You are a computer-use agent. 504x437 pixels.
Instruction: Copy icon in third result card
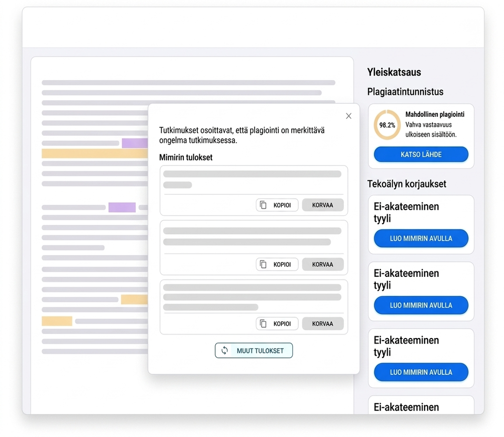point(263,324)
